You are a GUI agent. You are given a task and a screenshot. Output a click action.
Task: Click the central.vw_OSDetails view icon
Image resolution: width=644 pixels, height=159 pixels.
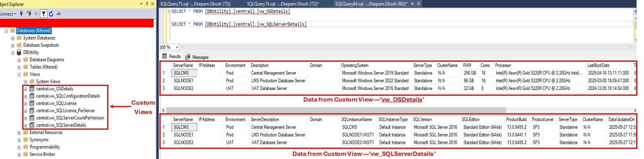(x=32, y=89)
